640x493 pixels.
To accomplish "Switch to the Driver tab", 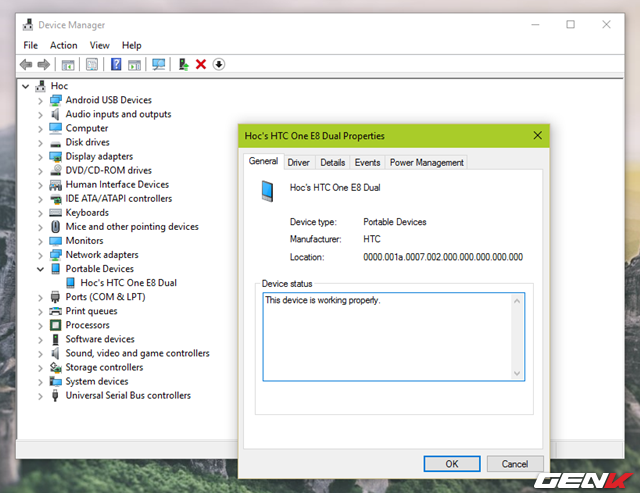I will (x=298, y=162).
